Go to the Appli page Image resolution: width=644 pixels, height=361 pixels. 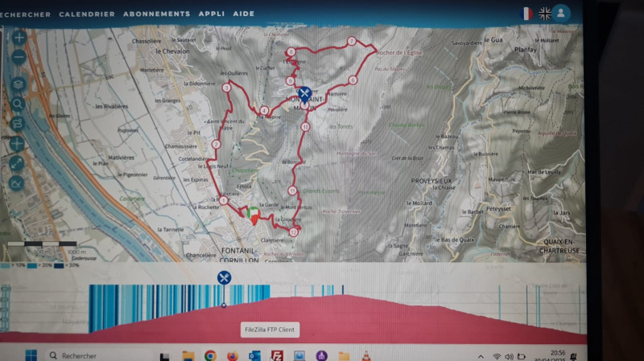coord(211,14)
